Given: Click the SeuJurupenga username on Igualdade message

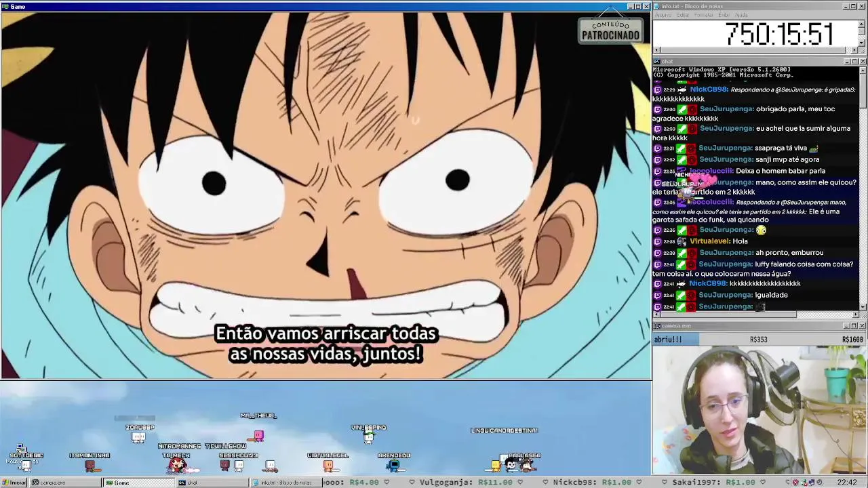Looking at the screenshot, I should pos(726,295).
